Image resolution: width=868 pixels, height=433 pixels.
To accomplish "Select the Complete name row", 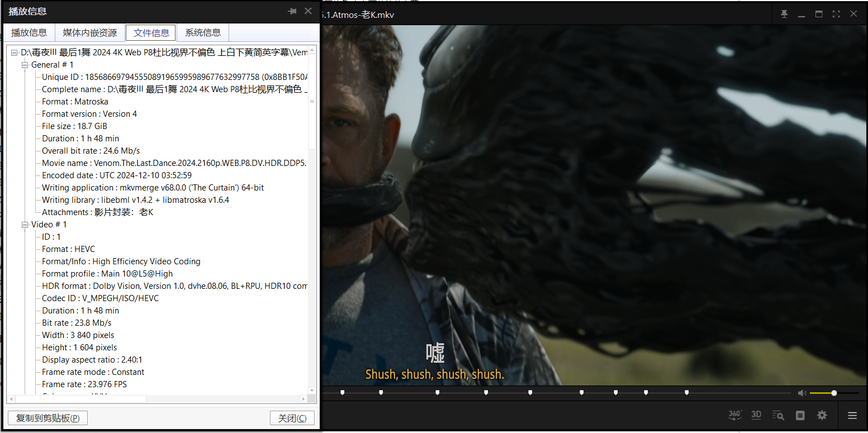I will pyautogui.click(x=174, y=89).
